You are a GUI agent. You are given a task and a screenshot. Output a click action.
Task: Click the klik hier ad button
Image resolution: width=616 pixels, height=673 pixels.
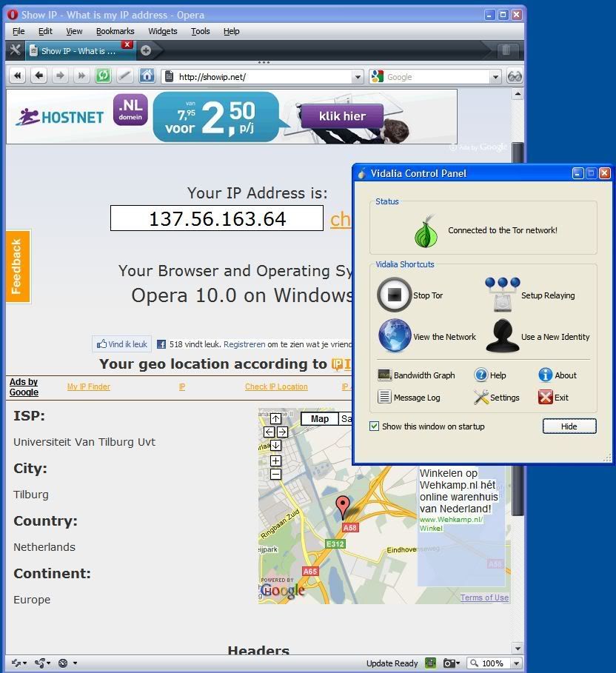[x=342, y=116]
